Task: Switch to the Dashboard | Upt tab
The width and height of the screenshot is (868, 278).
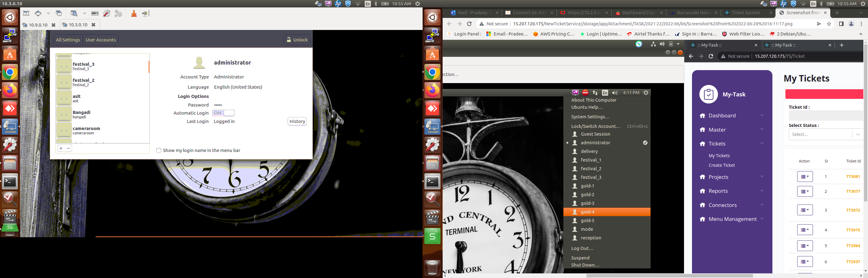Action: tap(638, 13)
